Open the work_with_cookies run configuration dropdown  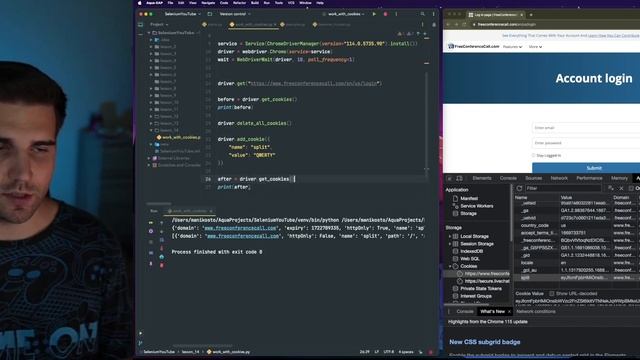pyautogui.click(x=346, y=14)
